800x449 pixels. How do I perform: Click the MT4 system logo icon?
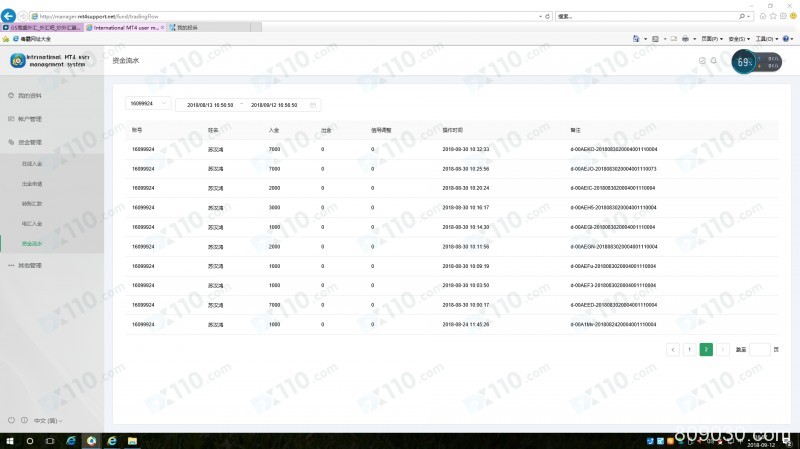[18, 61]
